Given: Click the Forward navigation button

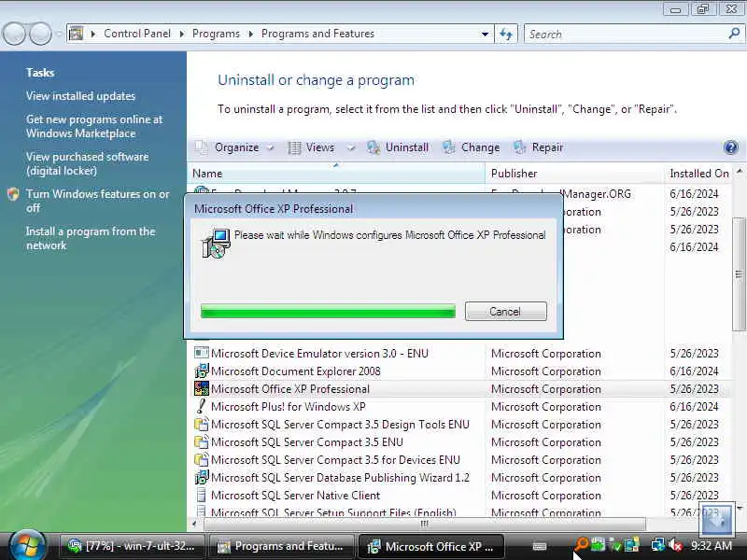Looking at the screenshot, I should (x=41, y=34).
